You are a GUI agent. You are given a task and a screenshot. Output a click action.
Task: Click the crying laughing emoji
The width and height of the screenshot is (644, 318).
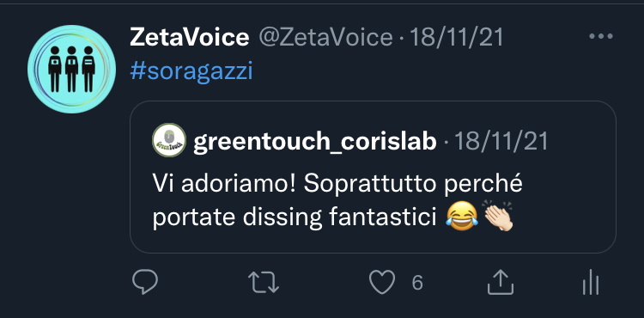462,216
